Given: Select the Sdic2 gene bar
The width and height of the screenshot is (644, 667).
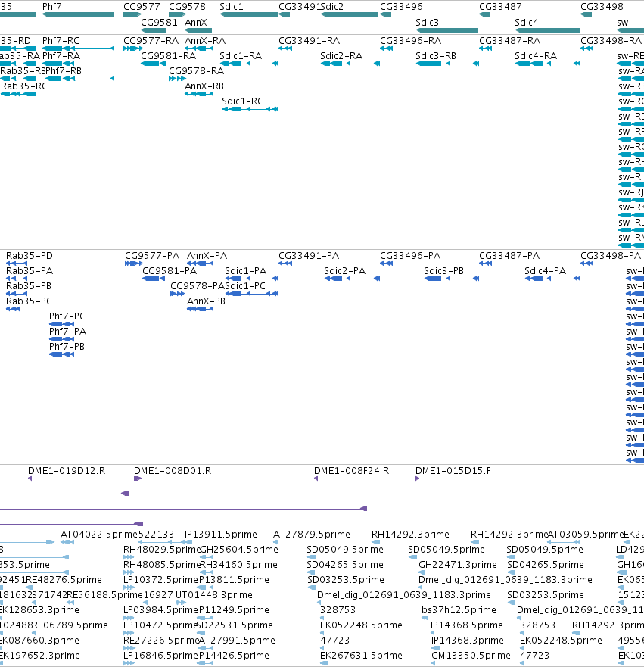Looking at the screenshot, I should click(350, 14).
